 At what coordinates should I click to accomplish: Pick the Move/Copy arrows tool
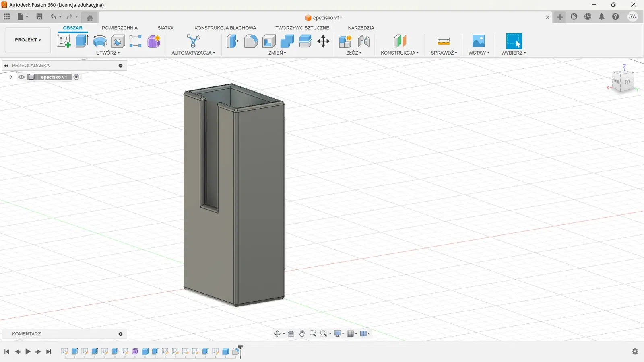click(x=323, y=41)
